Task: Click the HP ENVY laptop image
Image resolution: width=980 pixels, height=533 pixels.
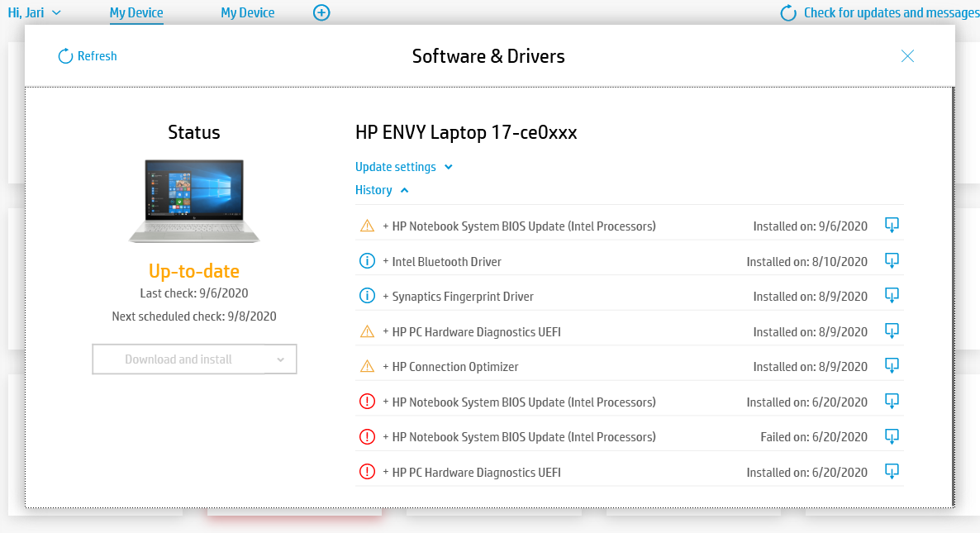Action: coord(194,201)
